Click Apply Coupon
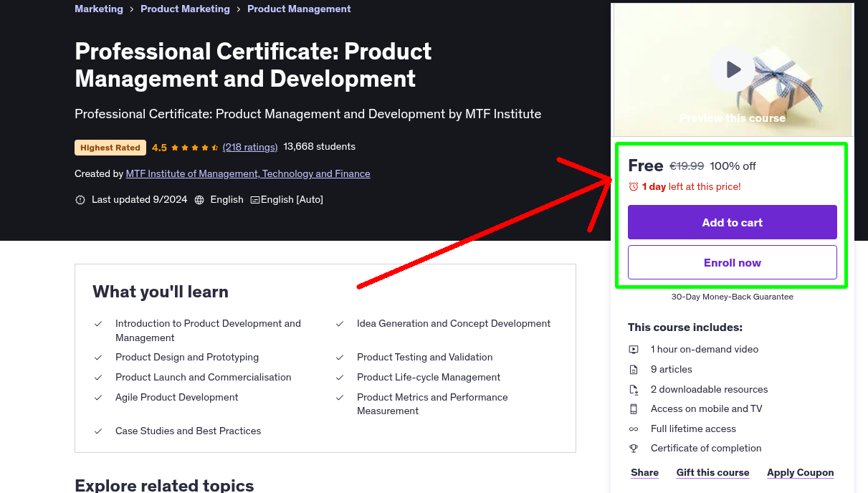Screen dimensions: 868x493 pyautogui.click(x=801, y=473)
